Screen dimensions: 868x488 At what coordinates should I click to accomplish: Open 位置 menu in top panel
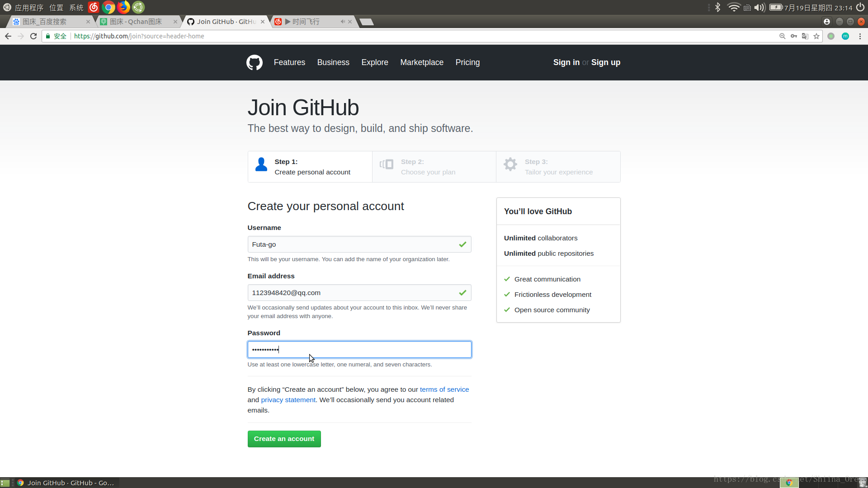point(57,8)
